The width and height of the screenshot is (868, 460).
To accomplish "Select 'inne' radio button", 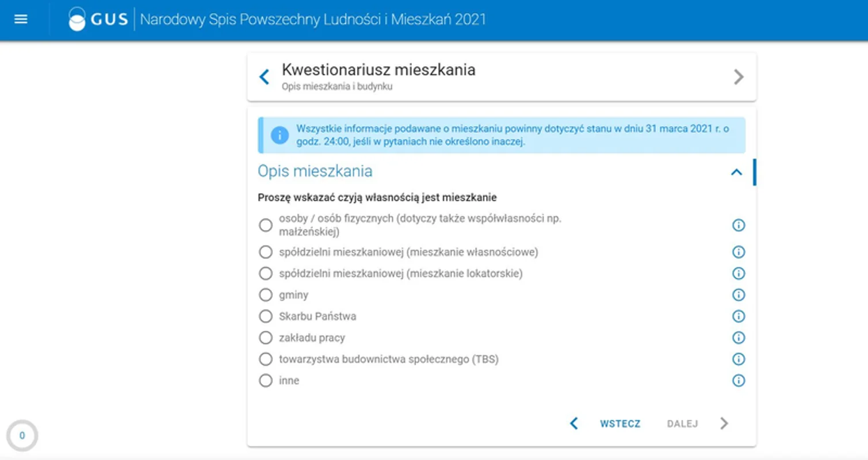I will tap(265, 381).
